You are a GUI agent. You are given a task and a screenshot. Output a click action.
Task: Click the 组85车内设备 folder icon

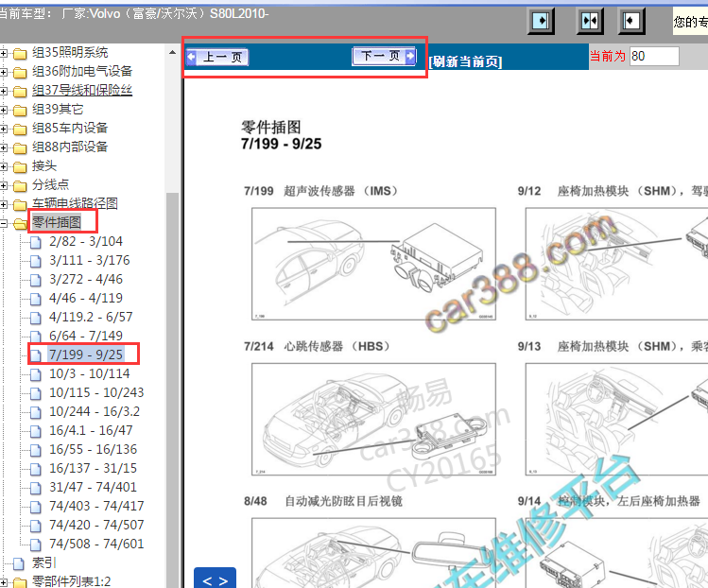click(x=20, y=130)
